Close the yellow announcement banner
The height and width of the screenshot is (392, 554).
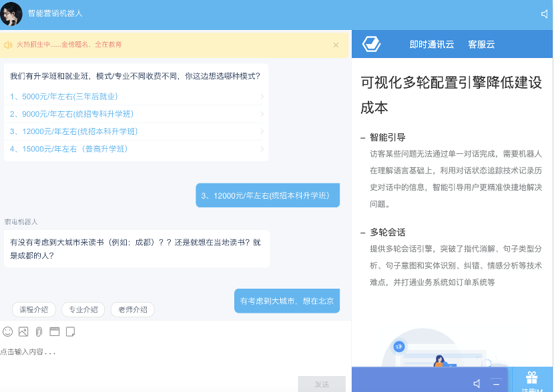(336, 45)
